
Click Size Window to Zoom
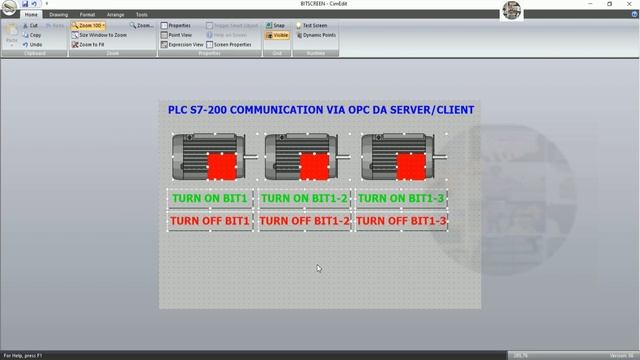[x=99, y=35]
